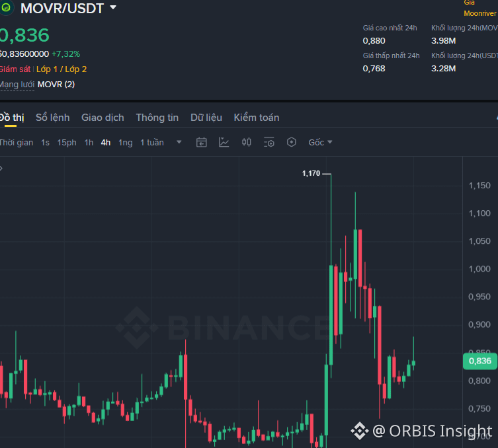
Task: Click the Moonriver coin logo icon
Action: tap(6, 8)
